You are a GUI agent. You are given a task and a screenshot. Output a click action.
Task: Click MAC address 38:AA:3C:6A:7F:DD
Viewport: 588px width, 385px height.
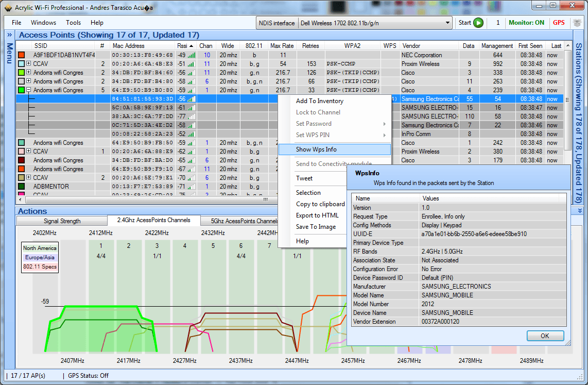click(x=143, y=116)
